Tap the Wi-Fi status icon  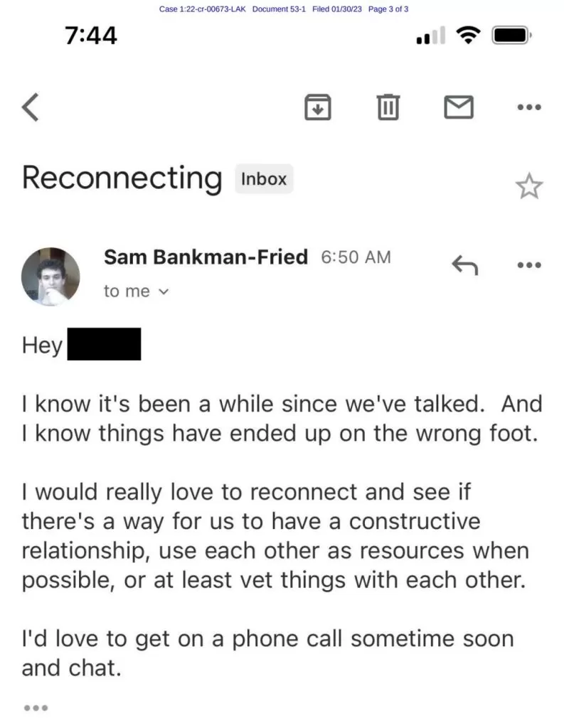[467, 35]
